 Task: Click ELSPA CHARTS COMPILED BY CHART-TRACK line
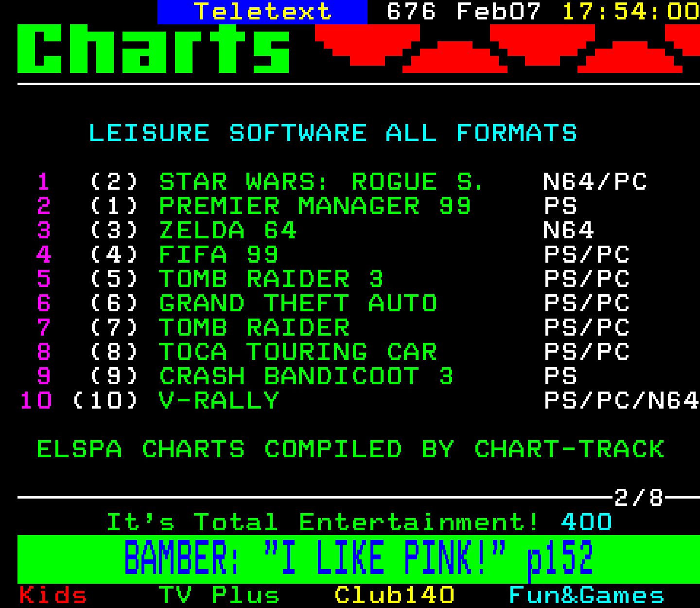click(351, 449)
